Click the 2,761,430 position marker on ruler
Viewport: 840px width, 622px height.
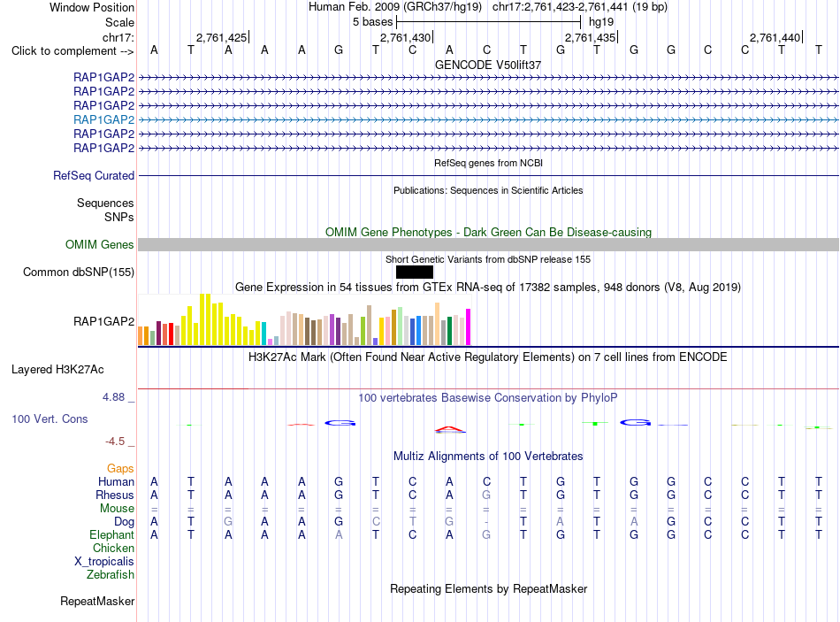(x=407, y=37)
